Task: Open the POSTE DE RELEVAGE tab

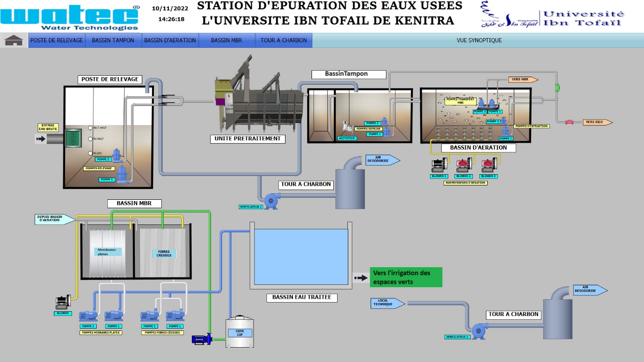Action: 57,40
